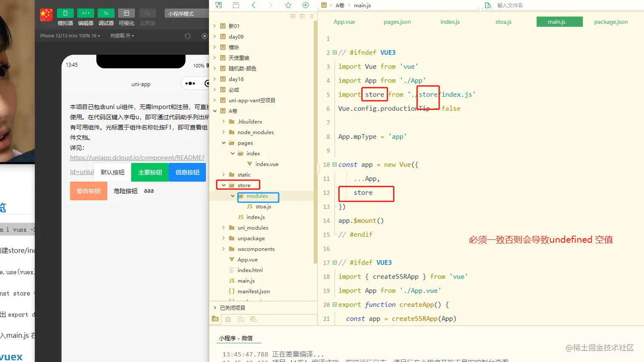The width and height of the screenshot is (644, 362).
Task: Open the 小程序模式 mode dropdown
Action: (186, 14)
